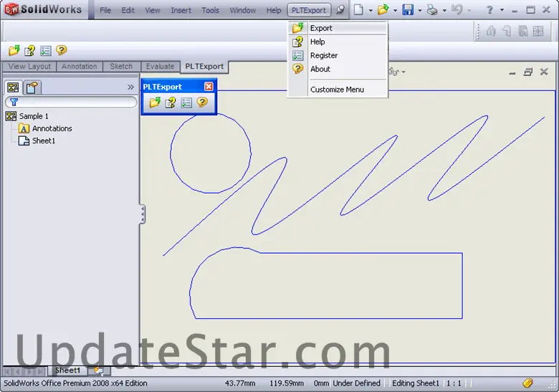This screenshot has height=392, width=559.
Task: Close the floating PLTExport toolbar
Action: (209, 86)
